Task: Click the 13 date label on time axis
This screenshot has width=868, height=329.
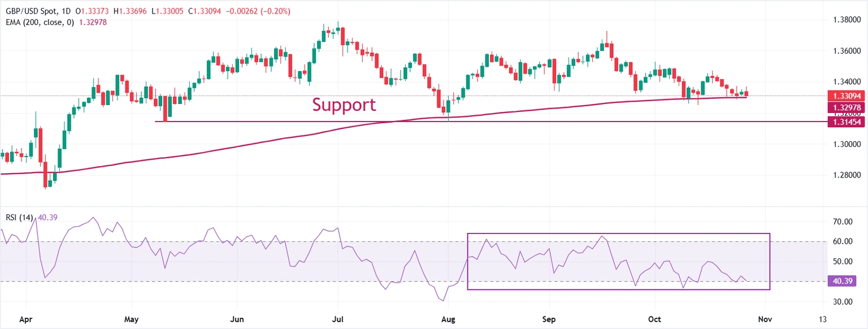Action: click(x=822, y=319)
